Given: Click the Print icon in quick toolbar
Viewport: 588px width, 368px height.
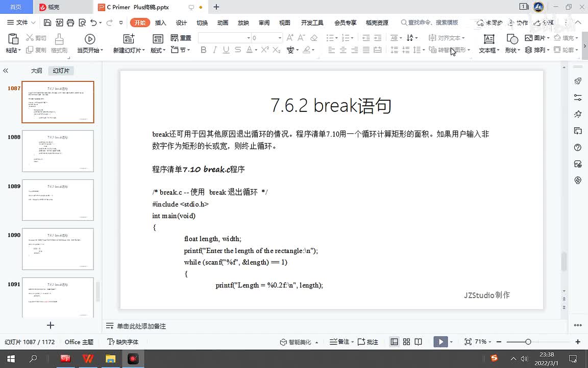Looking at the screenshot, I should pyautogui.click(x=70, y=22).
